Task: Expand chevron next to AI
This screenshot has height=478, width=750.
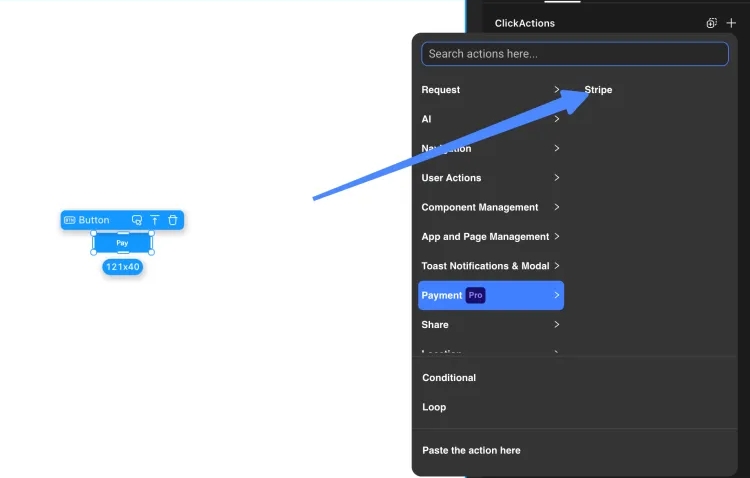Action: [x=557, y=119]
